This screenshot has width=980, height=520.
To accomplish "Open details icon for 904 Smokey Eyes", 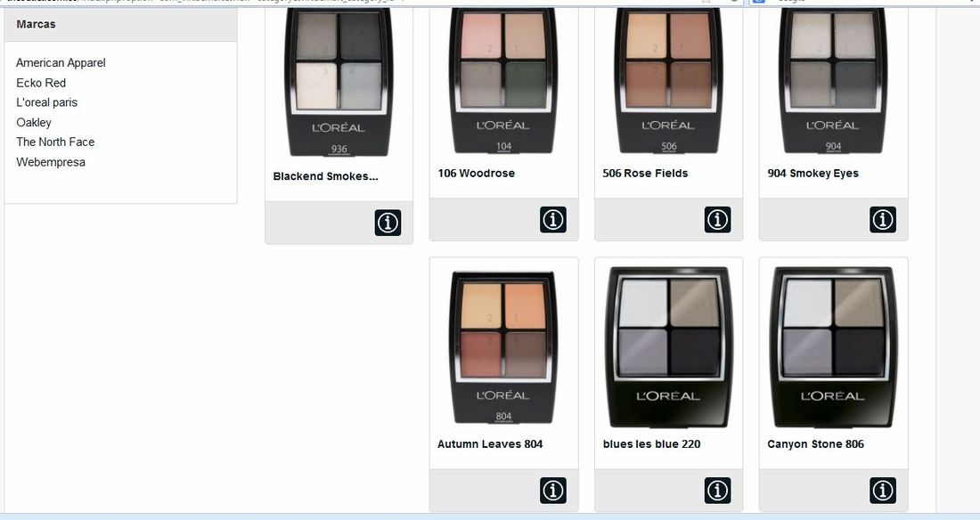I will pyautogui.click(x=883, y=220).
